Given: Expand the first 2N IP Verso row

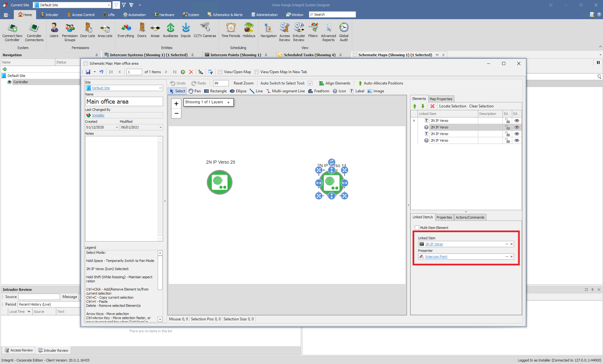Looking at the screenshot, I should coord(414,121).
